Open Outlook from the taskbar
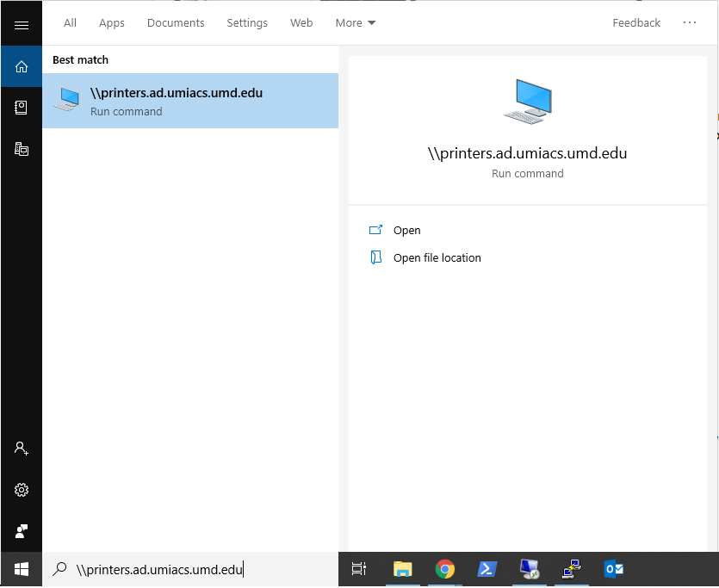 point(614,569)
